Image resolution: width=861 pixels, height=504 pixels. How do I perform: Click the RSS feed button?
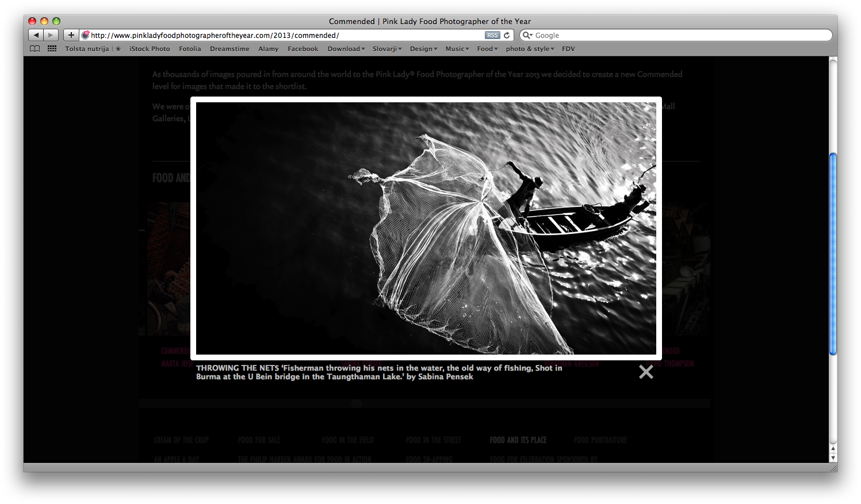point(492,35)
